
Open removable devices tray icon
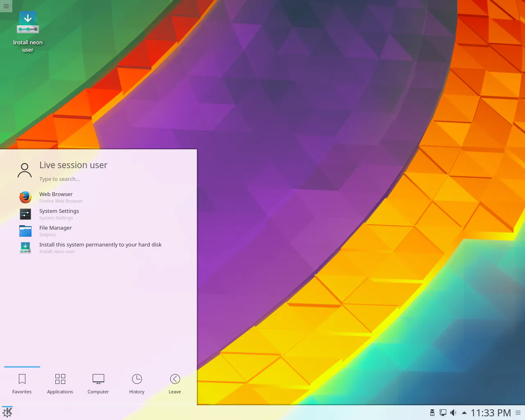point(432,413)
